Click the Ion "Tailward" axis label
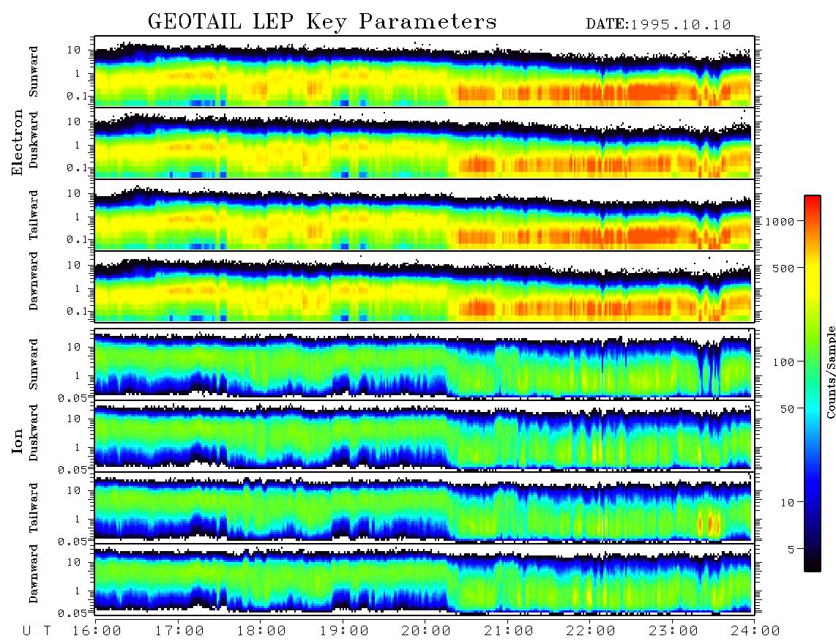This screenshot has width=836, height=644. click(34, 508)
